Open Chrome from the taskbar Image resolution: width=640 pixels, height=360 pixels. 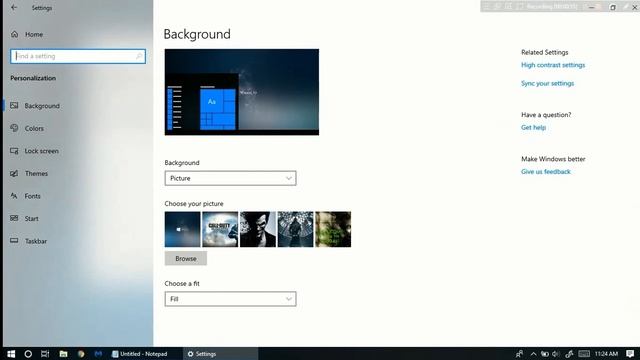81,354
